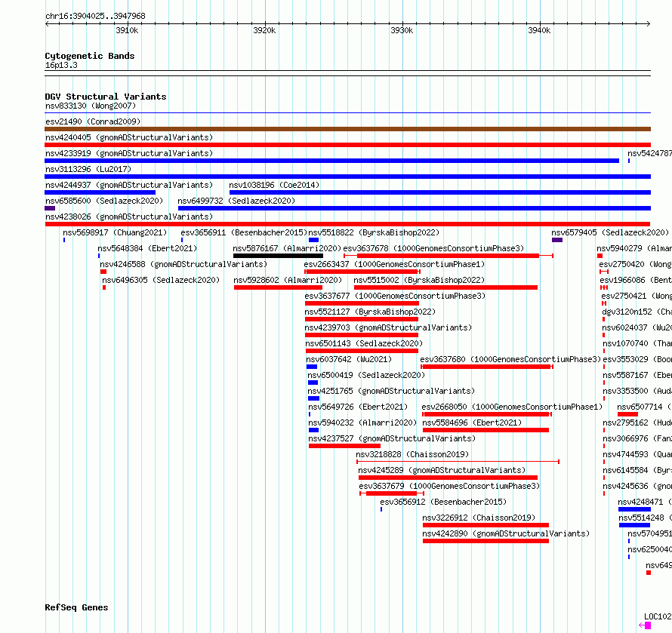This screenshot has height=633, width=672.
Task: Click the 16p13.3 cytogenetic band label
Action: 61,65
